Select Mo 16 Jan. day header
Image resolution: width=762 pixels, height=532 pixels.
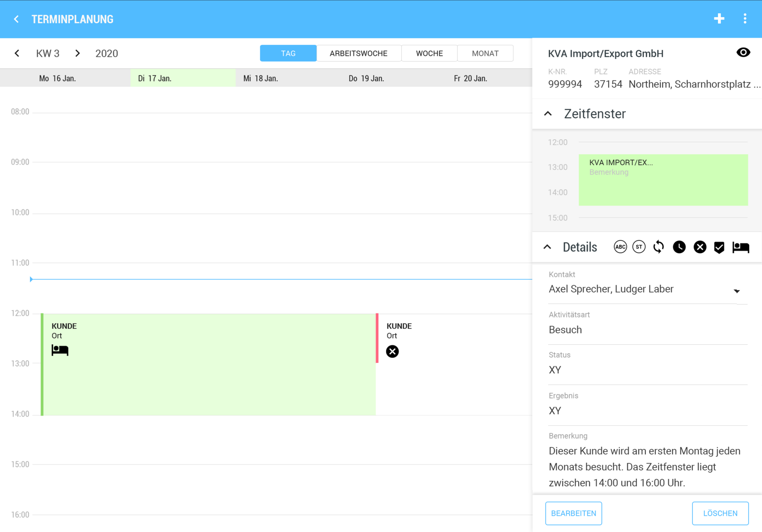58,78
